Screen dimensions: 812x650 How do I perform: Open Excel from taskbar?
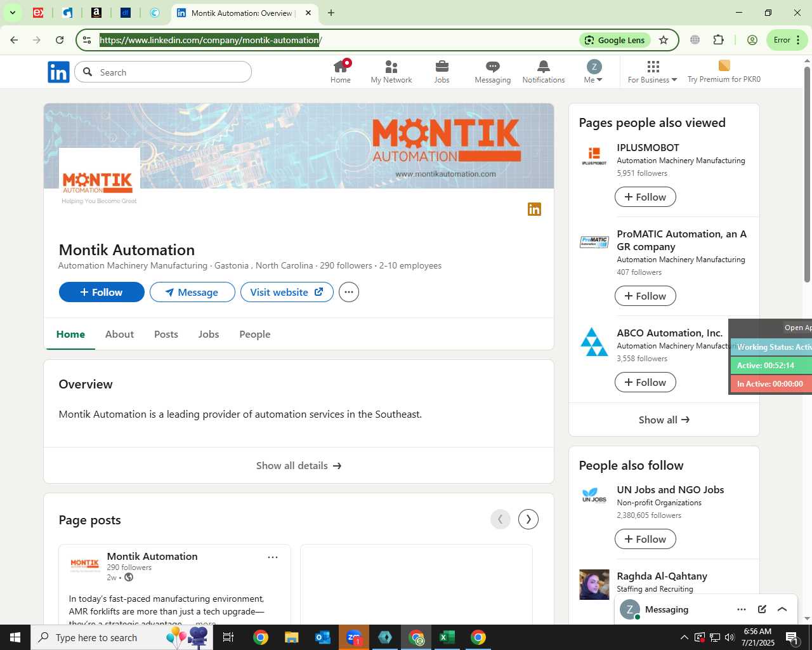[x=447, y=637]
